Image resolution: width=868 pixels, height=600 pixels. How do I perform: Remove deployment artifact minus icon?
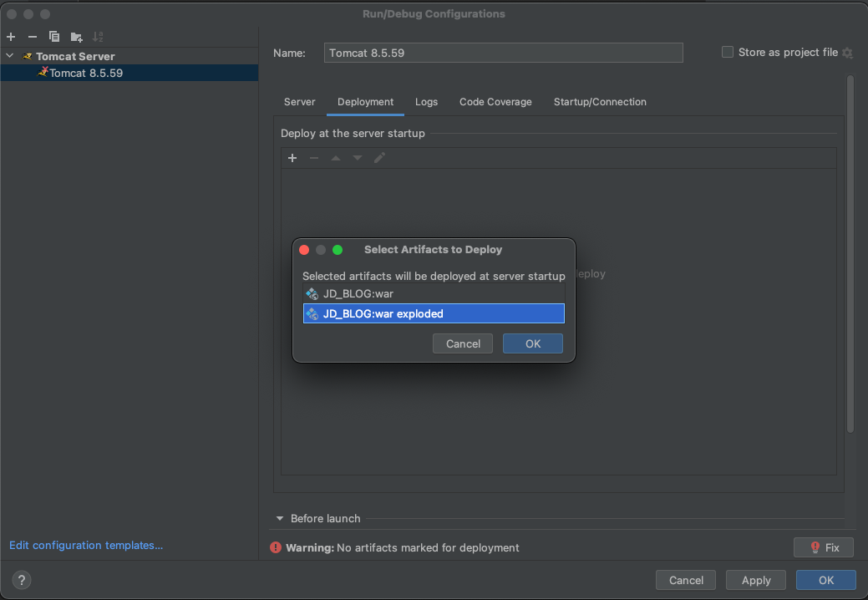(x=314, y=158)
